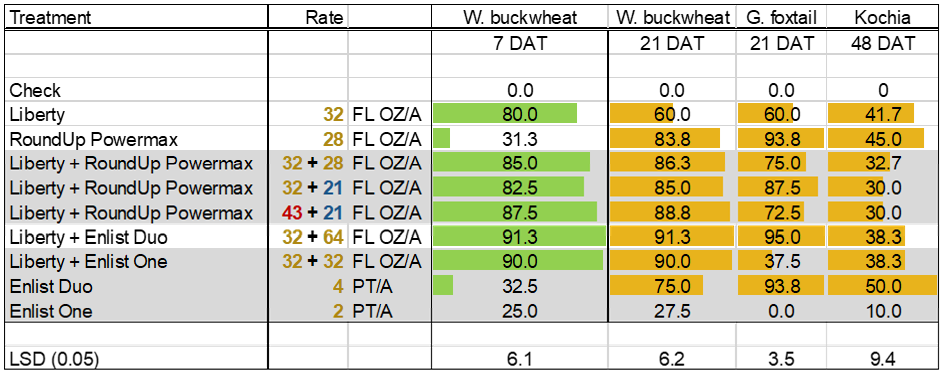Select Enlist Duo 50.0 Kochia bar
943x374 pixels.
tap(882, 287)
